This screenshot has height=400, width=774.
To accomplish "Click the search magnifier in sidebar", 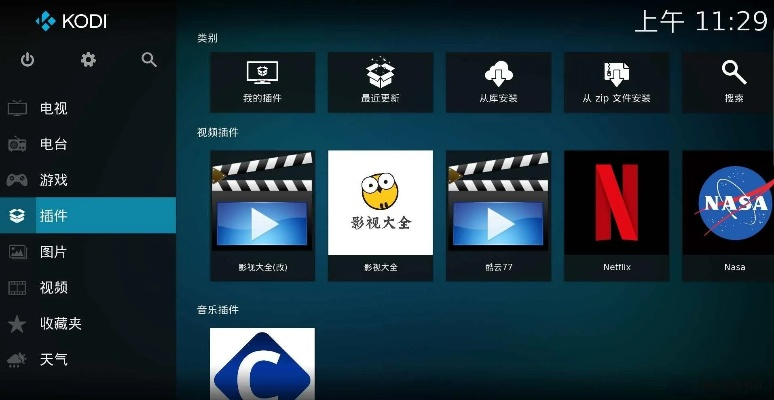I will pos(149,60).
